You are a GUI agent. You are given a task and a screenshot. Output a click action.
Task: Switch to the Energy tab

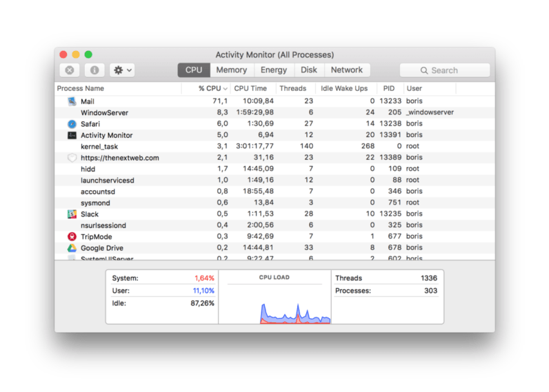(274, 70)
